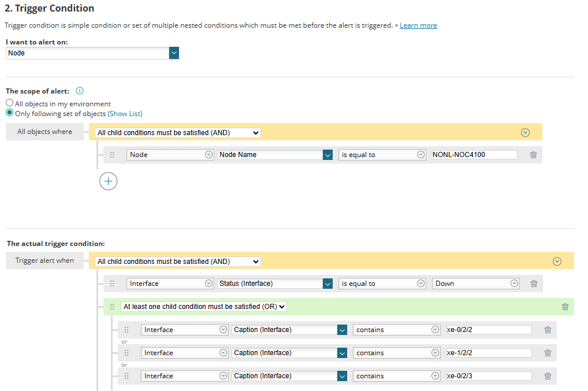The width and height of the screenshot is (588, 391).
Task: Open the I want to alert on dropdown
Action: [174, 53]
